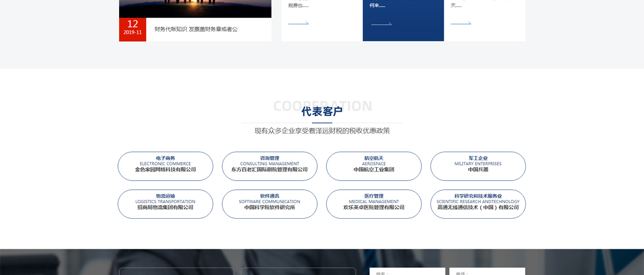Image resolution: width=644 pixels, height=275 pixels.
Task: Choose the 软件通讯 中国科学院软件研究所 pill
Action: coord(269,204)
